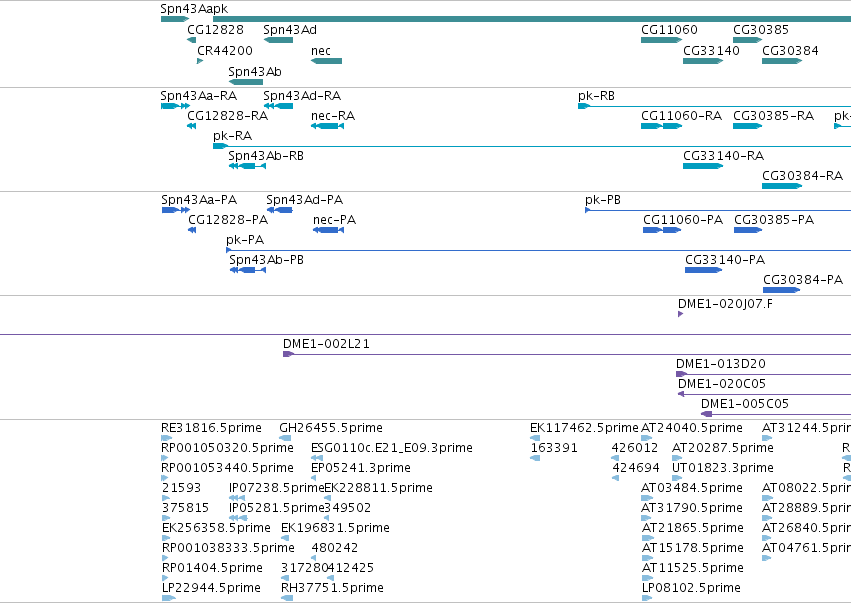Select the Spn43Aa gene glyph
Image resolution: width=851 pixels, height=603 pixels.
tap(175, 19)
